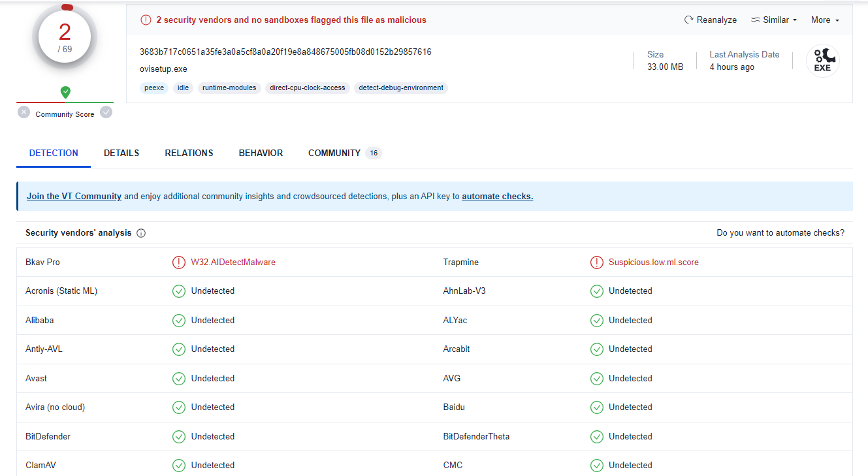The width and height of the screenshot is (868, 476).
Task: Click the Bkav Pro red warning icon
Action: [x=178, y=262]
